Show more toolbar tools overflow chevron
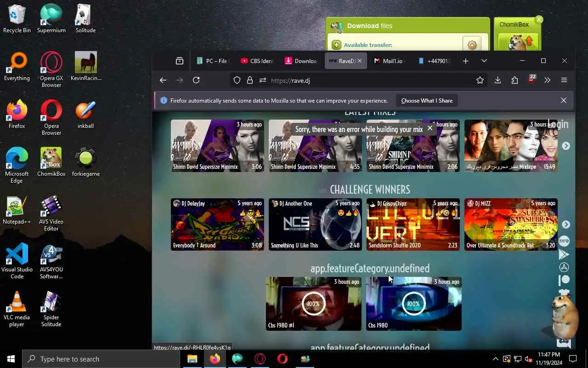588x368 pixels. pyautogui.click(x=547, y=80)
